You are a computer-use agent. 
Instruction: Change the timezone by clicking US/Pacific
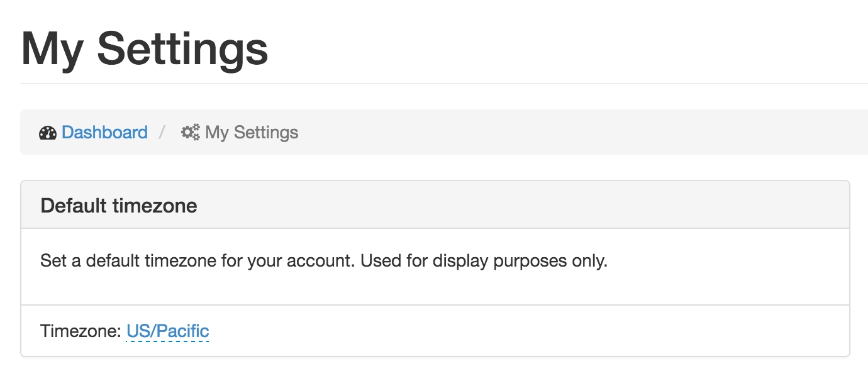coord(169,331)
